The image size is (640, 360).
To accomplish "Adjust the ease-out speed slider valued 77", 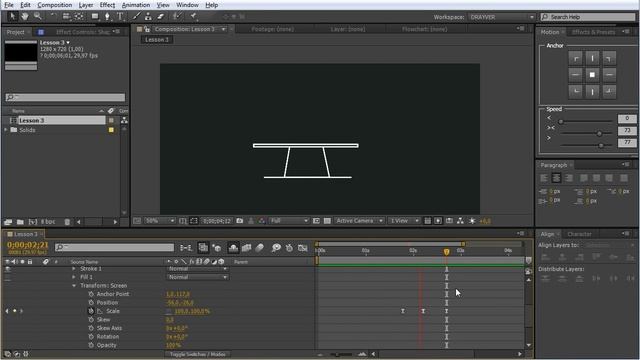I will click(x=601, y=145).
